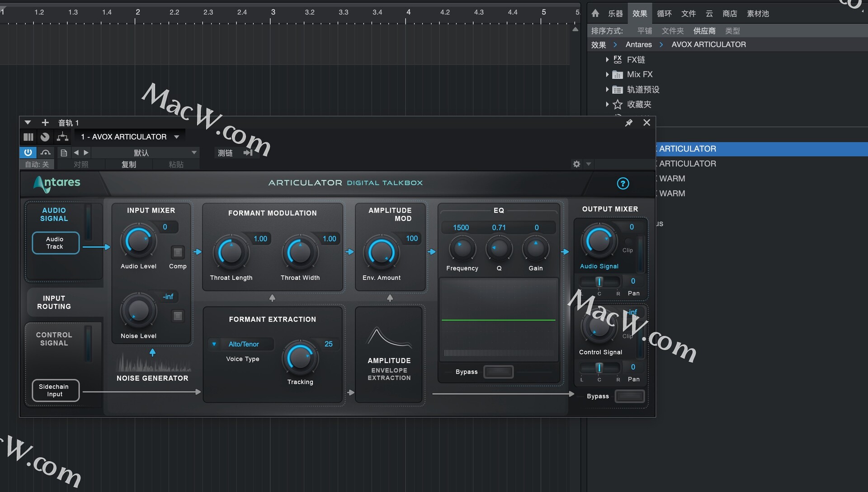Click the Control Signal Pan slider

tap(599, 368)
